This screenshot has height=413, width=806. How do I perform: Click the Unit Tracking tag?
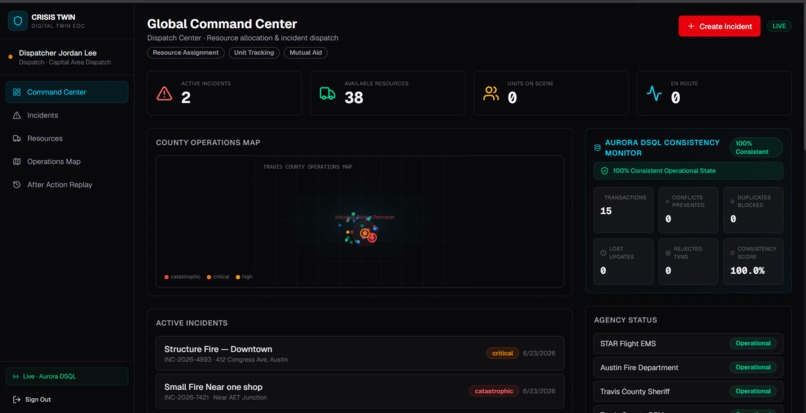254,53
